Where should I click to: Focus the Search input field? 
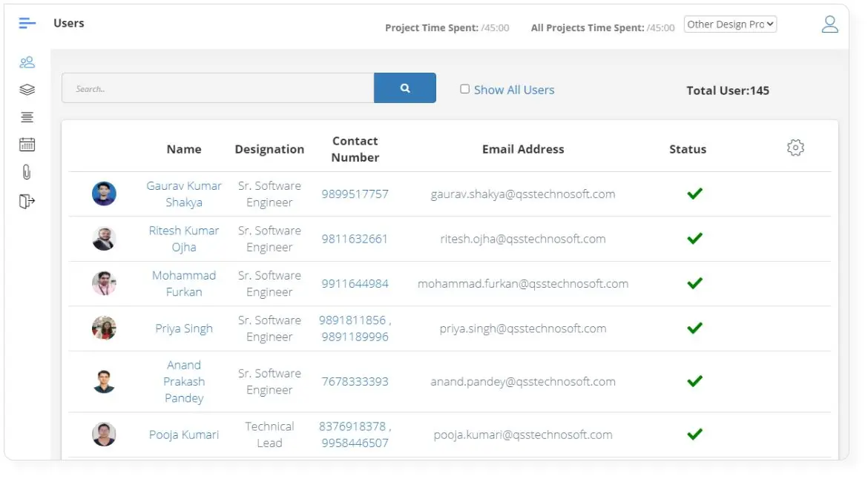[x=218, y=88]
